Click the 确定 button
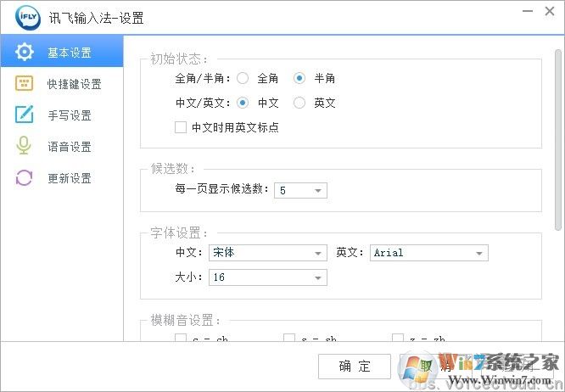The height and width of the screenshot is (392, 565). 355,366
